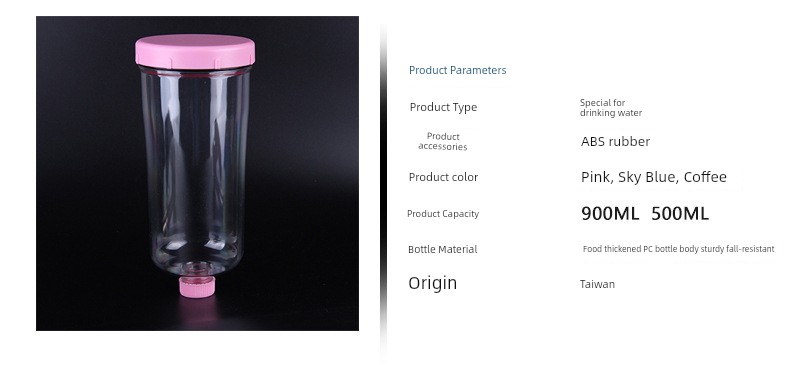Click the pink bottle lid
This screenshot has width=790, height=378.
(x=195, y=51)
